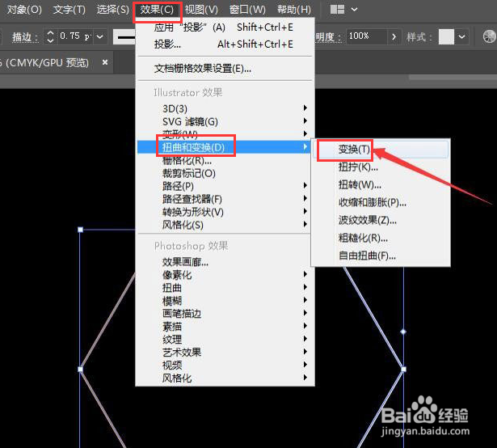Open the 帮助(H) menu
Image resolution: width=497 pixels, height=448 pixels.
(293, 10)
